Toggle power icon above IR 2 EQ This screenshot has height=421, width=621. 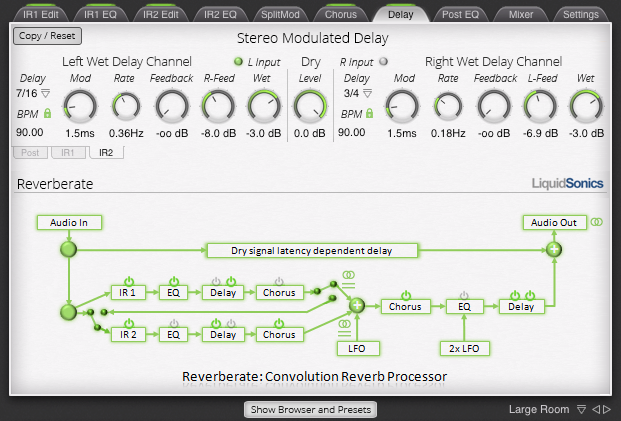(174, 323)
